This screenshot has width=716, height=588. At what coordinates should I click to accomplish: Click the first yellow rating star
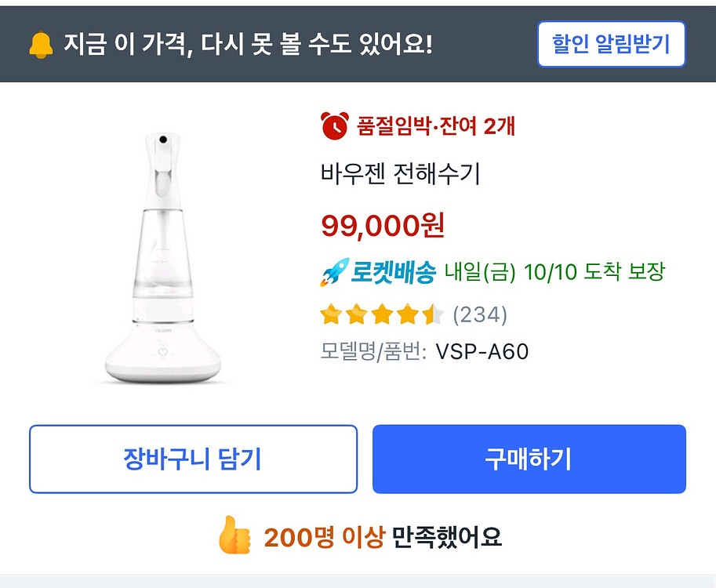point(332,315)
